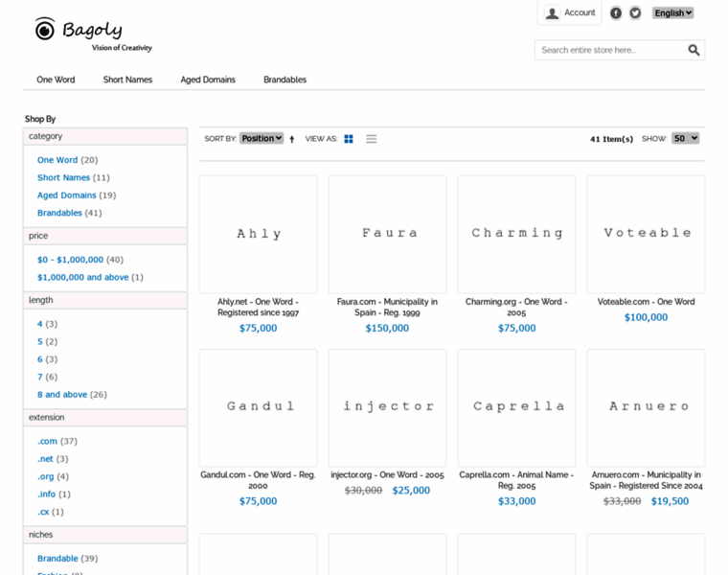728x575 pixels.
Task: Filter by length 5
Action: [40, 342]
